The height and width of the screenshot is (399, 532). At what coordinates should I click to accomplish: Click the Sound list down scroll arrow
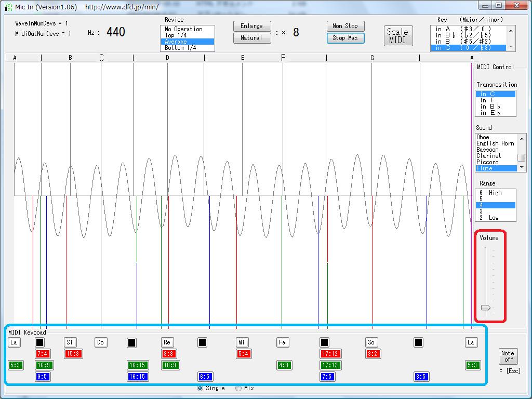pos(522,168)
